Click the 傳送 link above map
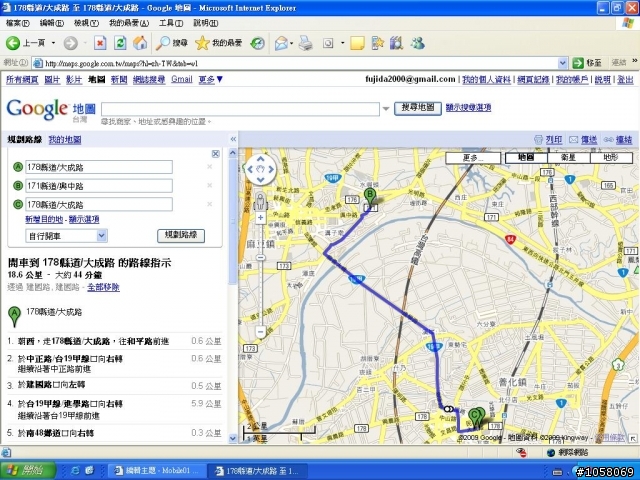Image resolution: width=640 pixels, height=480 pixels. click(589, 140)
